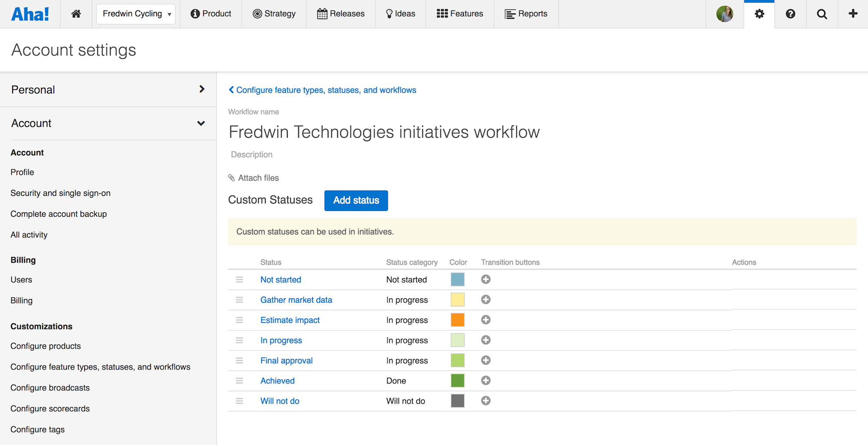This screenshot has height=445, width=868.
Task: Click drag handle of Not started row
Action: point(239,280)
